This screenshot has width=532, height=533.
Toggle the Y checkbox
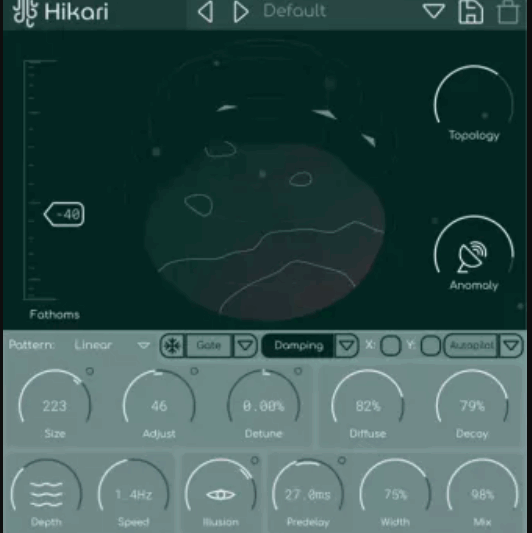(431, 346)
